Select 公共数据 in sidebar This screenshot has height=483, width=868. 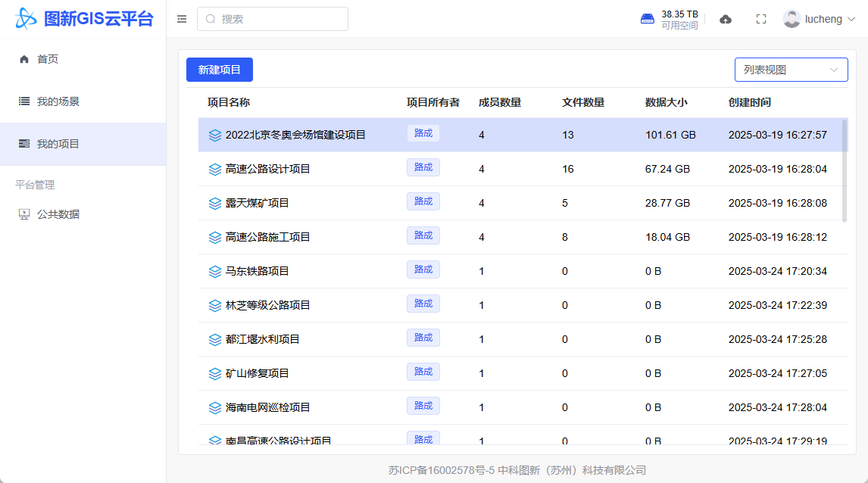(x=58, y=214)
